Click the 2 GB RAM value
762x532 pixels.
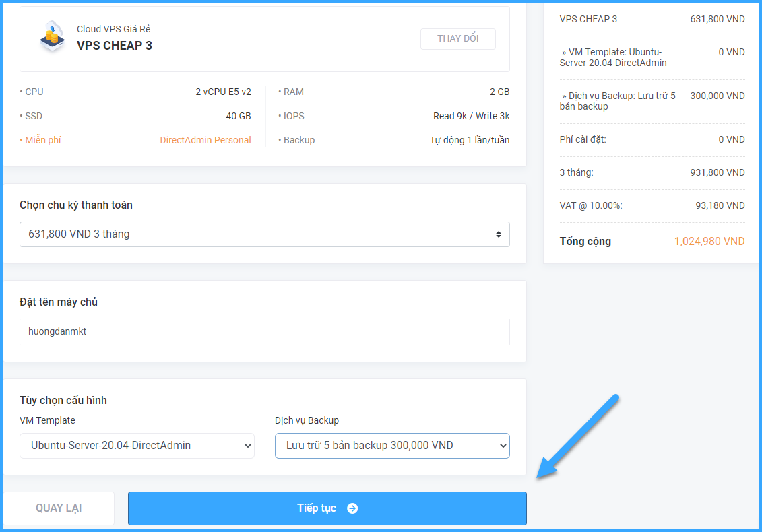click(x=499, y=92)
